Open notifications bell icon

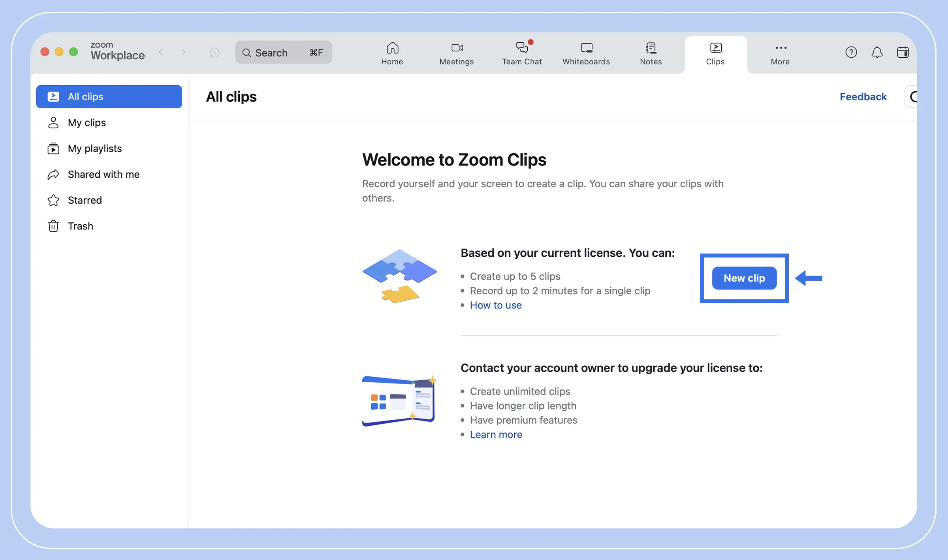coord(877,52)
